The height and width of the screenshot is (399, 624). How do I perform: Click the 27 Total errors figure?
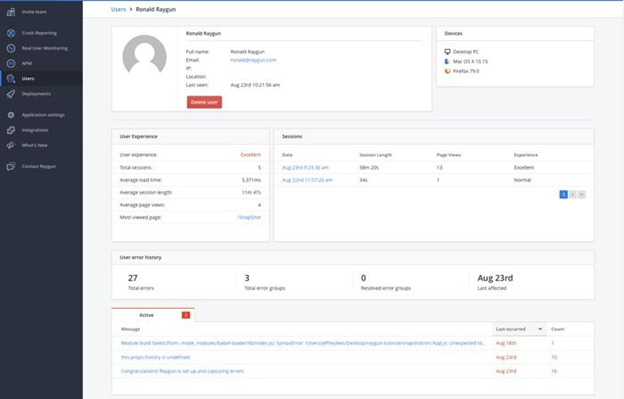pos(133,278)
